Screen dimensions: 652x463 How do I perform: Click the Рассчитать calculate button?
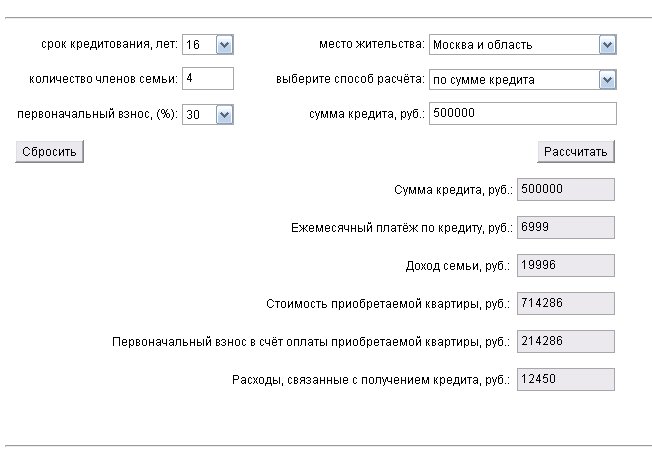click(575, 152)
